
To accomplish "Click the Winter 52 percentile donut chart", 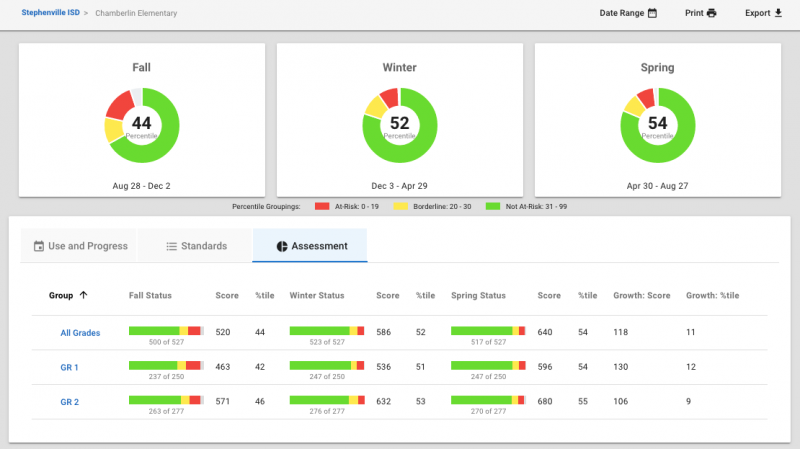I will click(399, 126).
